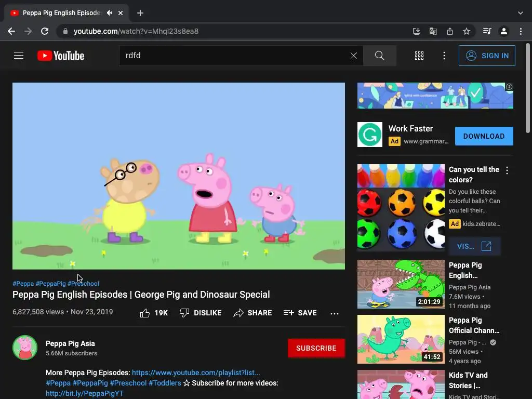Click the Grammarly banner ad image
This screenshot has height=399, width=532.
(435, 96)
